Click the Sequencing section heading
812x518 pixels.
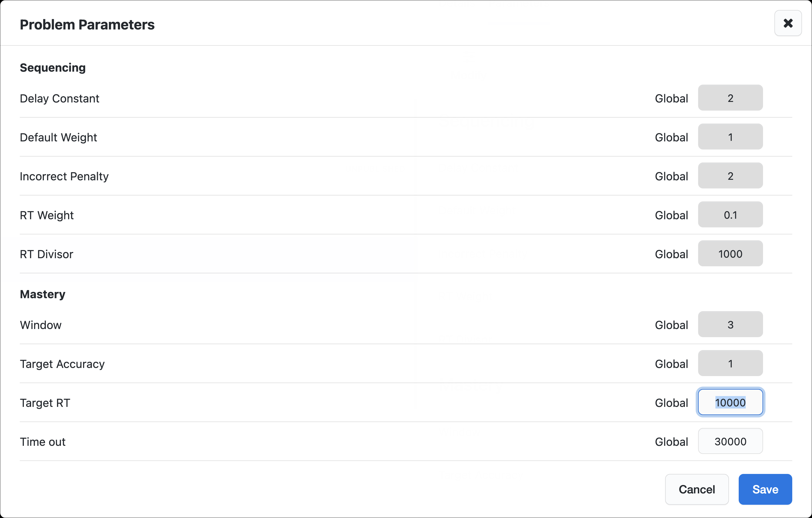[x=52, y=68]
